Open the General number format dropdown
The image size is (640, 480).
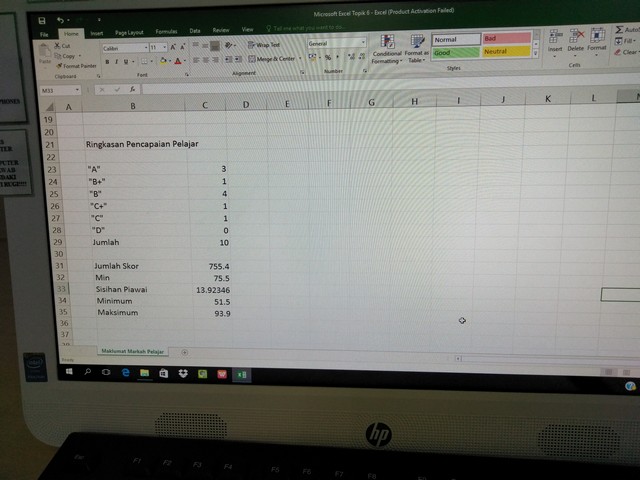click(362, 44)
